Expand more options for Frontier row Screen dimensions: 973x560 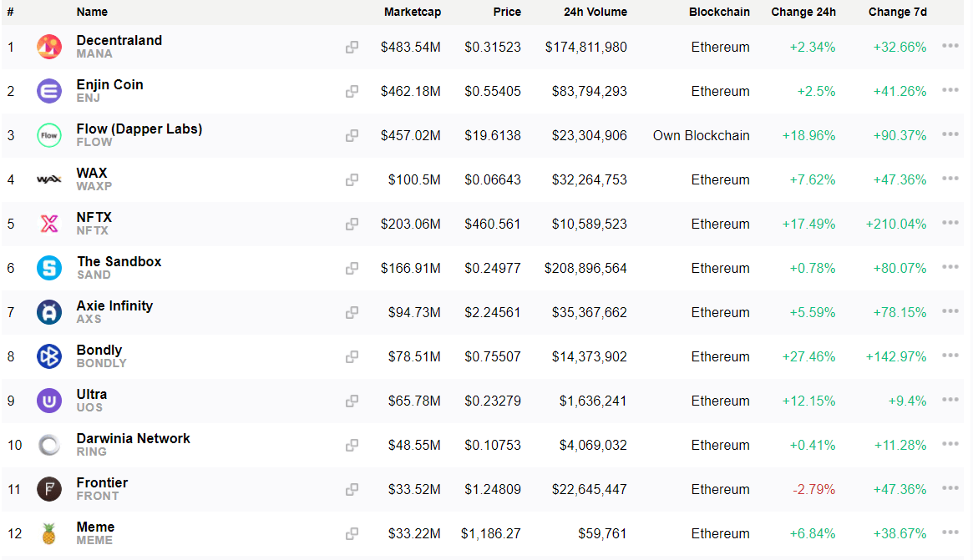[950, 489]
